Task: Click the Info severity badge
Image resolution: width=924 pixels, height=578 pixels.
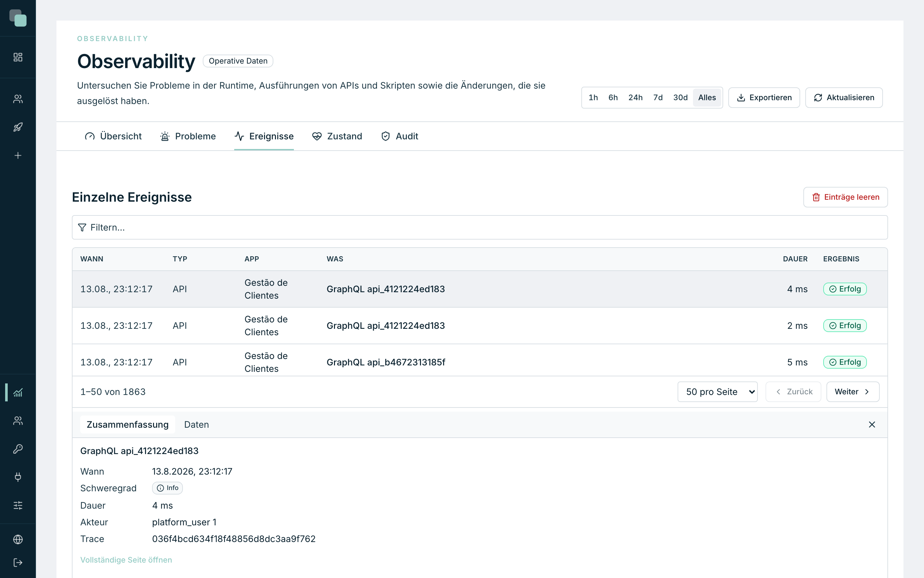Action: (167, 488)
